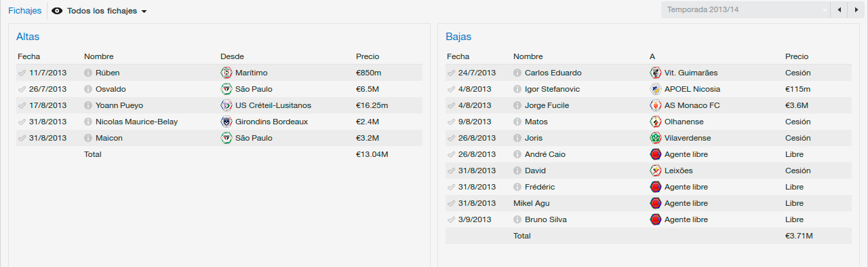Click the Marítimo club badge
The height and width of the screenshot is (267, 868).
pos(226,73)
